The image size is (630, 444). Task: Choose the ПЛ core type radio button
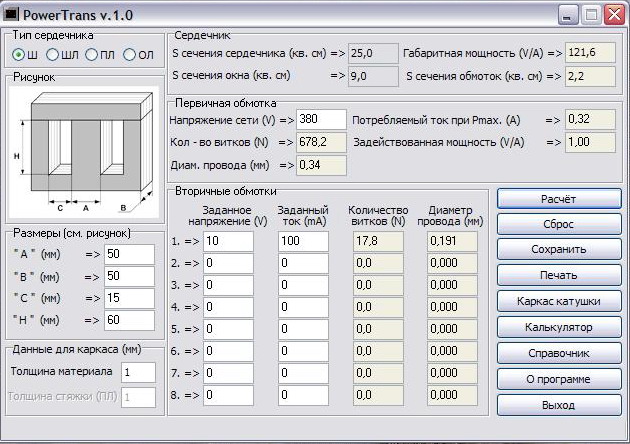coord(93,54)
